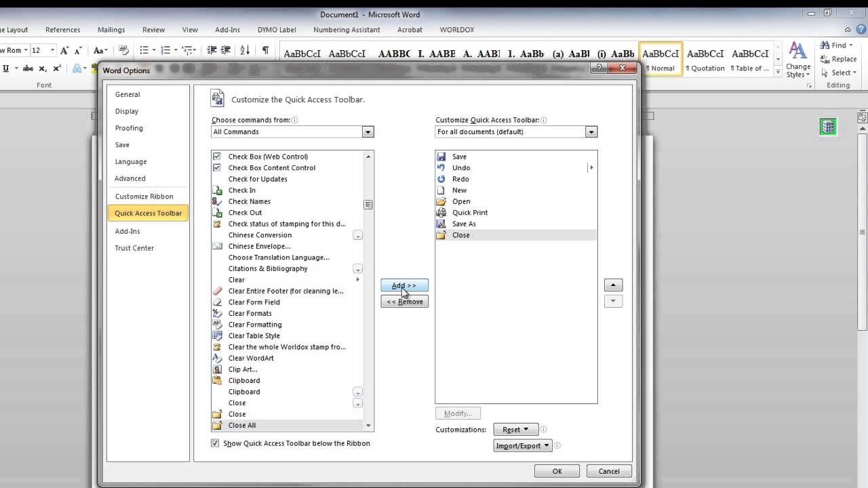This screenshot has height=488, width=868.
Task: Select the Undo icon in right list
Action: (x=441, y=167)
